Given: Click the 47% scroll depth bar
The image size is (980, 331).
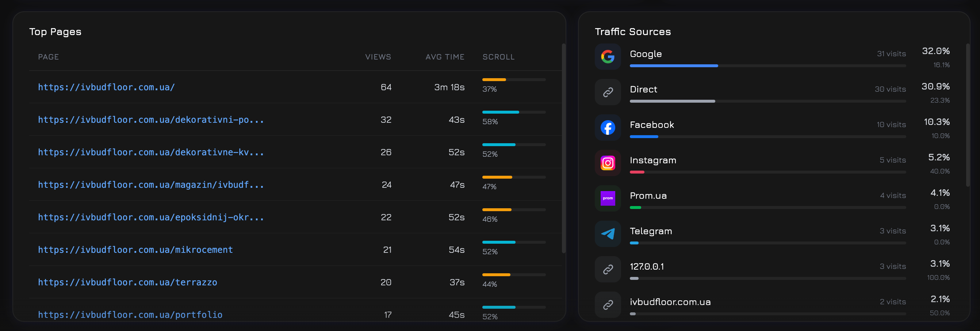Looking at the screenshot, I should click(x=514, y=177).
